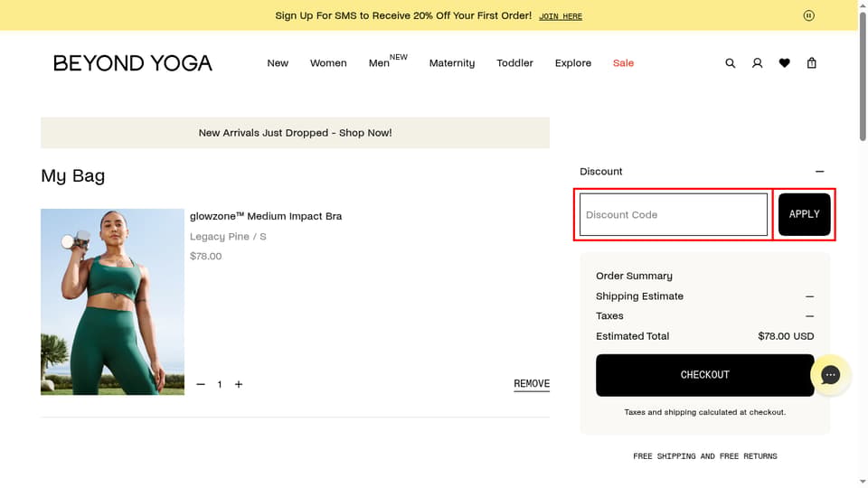This screenshot has width=868, height=488.
Task: Open the Toddler menu
Action: 514,63
